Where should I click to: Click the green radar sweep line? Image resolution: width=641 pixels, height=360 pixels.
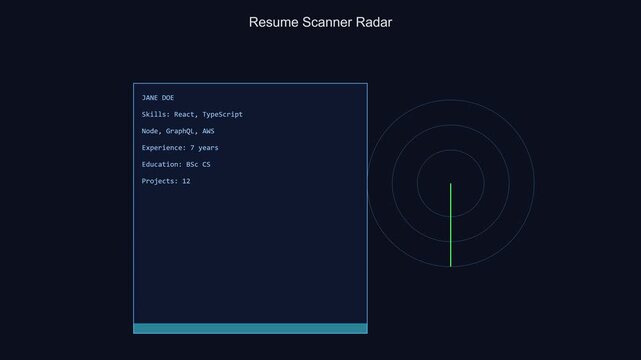pos(450,225)
